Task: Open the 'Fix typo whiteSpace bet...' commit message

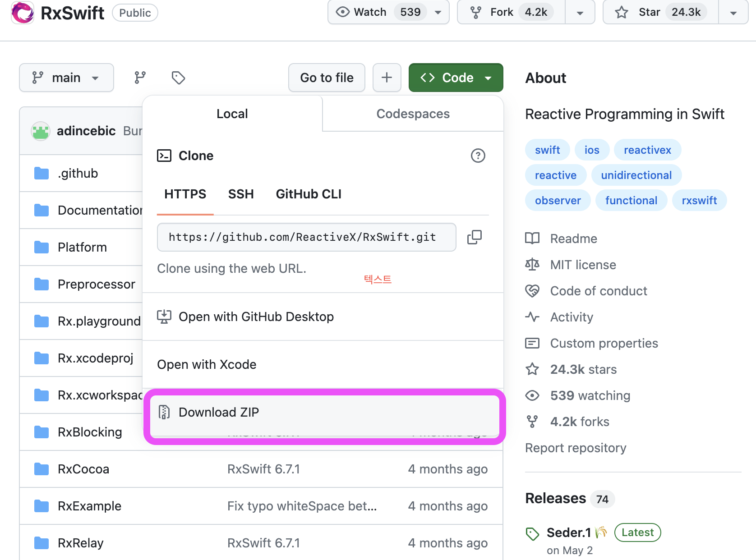Action: tap(302, 506)
